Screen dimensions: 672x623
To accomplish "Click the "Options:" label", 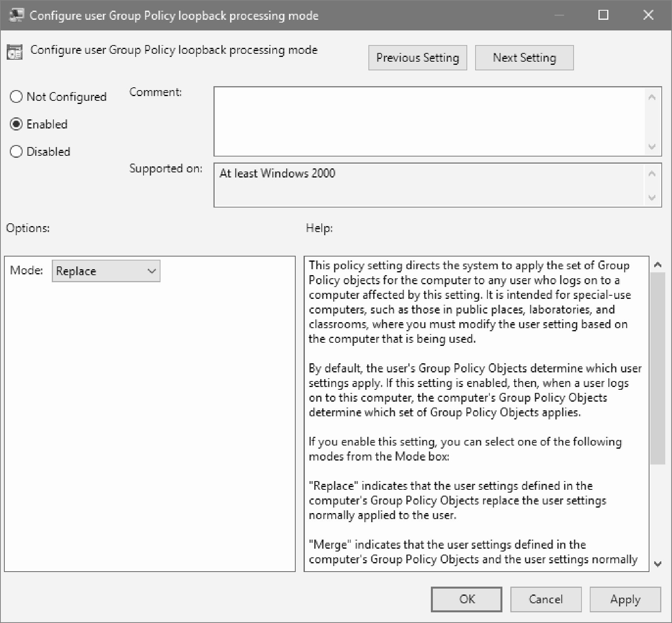I will tap(28, 228).
